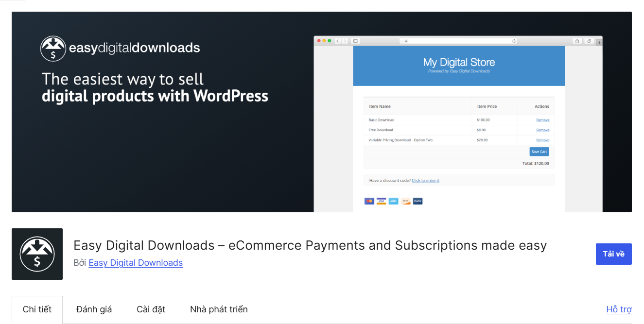Click the "Variable Pricing Download - Option Two" row
Image resolution: width=644 pixels, height=324 pixels.
click(459, 140)
